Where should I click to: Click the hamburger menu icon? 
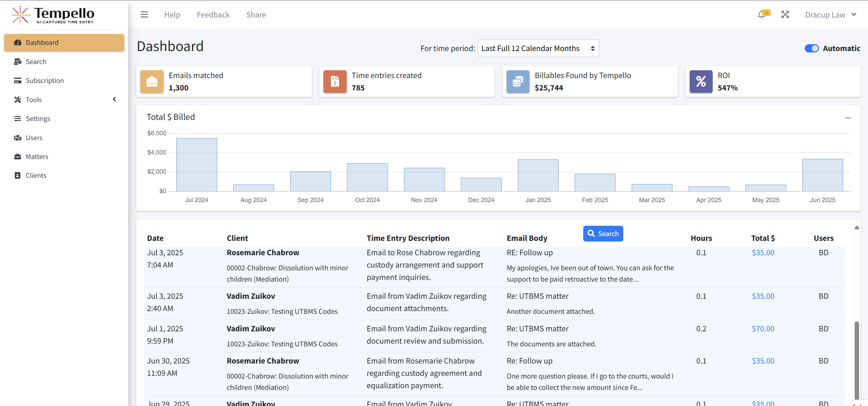pos(144,15)
